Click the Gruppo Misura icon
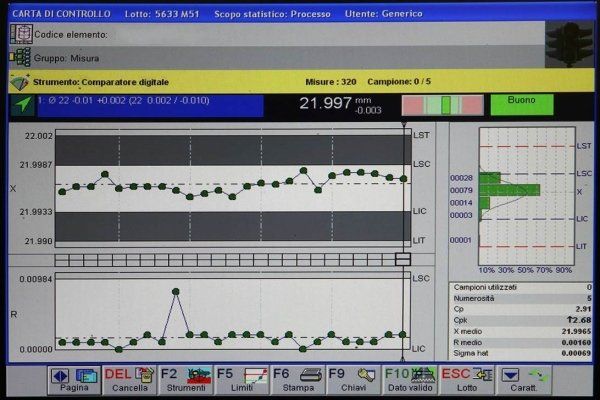This screenshot has height=400, width=600. pyautogui.click(x=20, y=57)
